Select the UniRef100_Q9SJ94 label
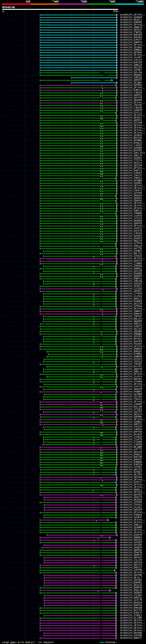146x644 pixels. pos(131,72)
